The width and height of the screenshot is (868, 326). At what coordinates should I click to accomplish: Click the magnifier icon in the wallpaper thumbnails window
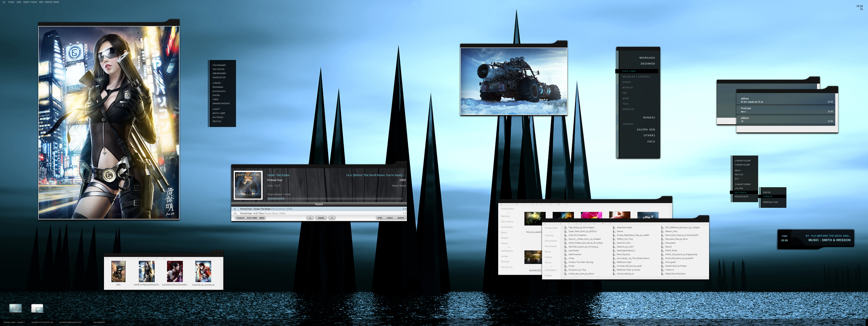567,204
